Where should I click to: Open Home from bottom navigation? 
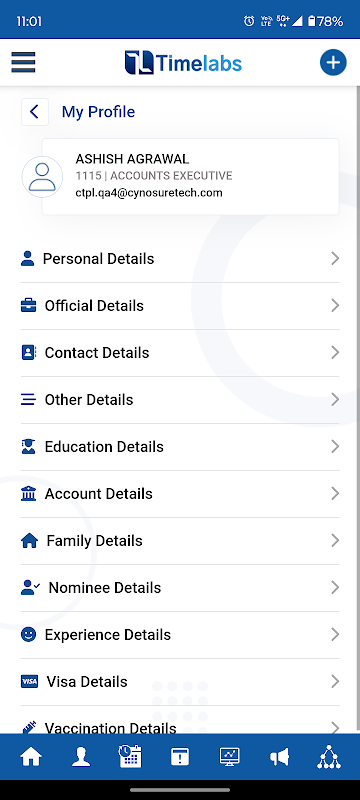click(x=31, y=757)
